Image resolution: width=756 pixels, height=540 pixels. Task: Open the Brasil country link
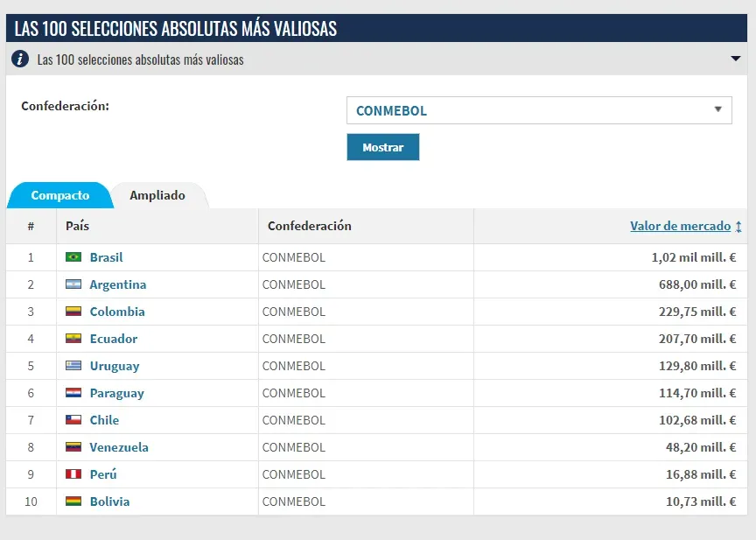(108, 257)
